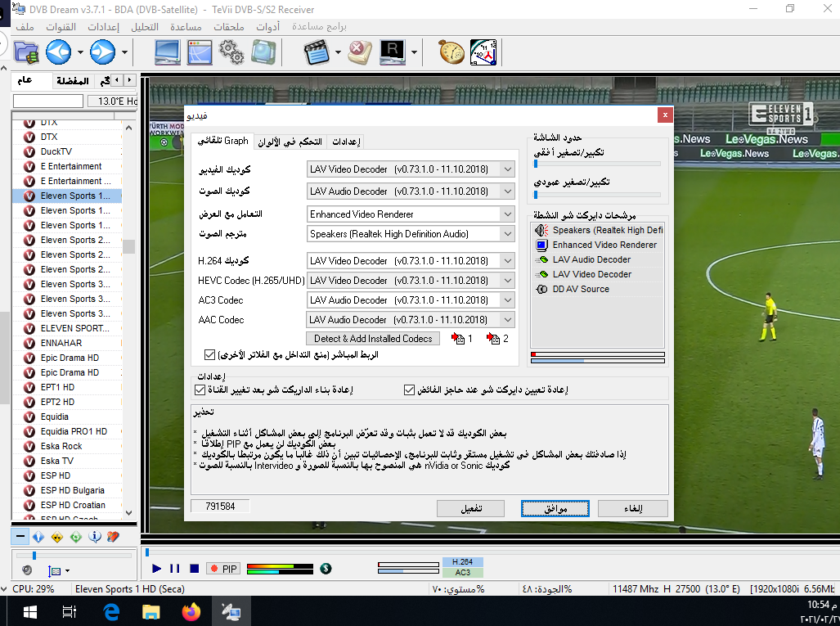Click the black 'R' screen toolbar icon
This screenshot has width=840, height=626.
pos(393,52)
